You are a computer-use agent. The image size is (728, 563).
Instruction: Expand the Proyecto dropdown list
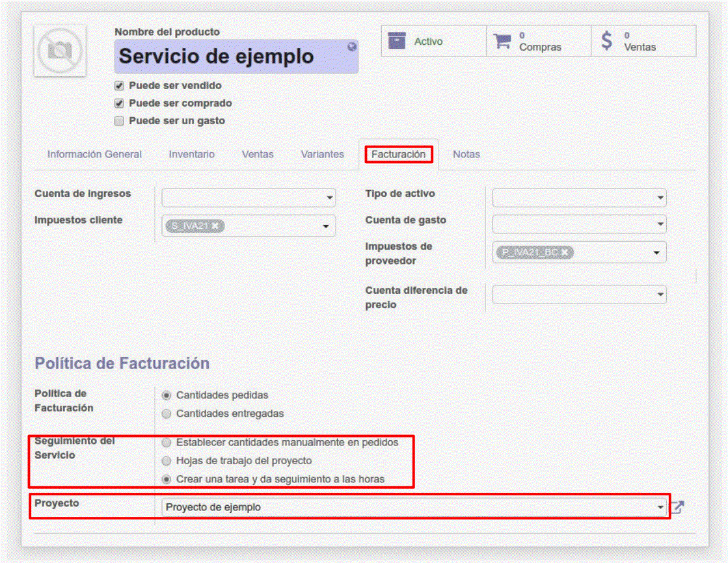coord(660,507)
